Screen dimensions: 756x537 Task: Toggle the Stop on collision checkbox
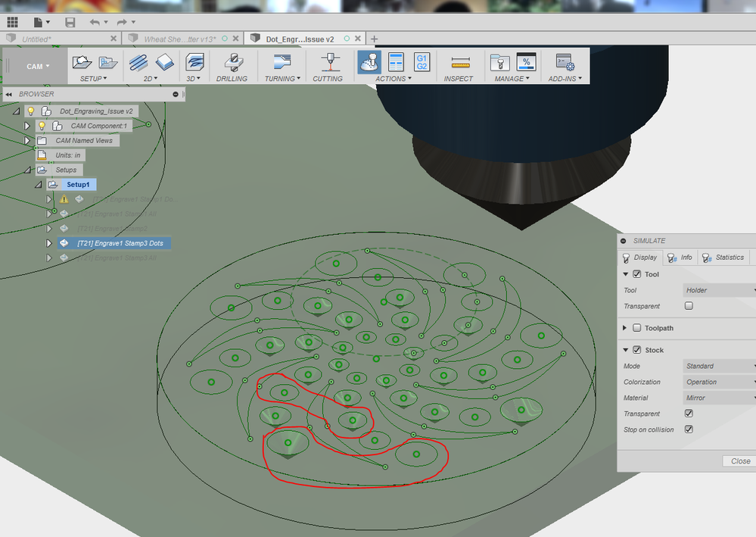coord(689,429)
